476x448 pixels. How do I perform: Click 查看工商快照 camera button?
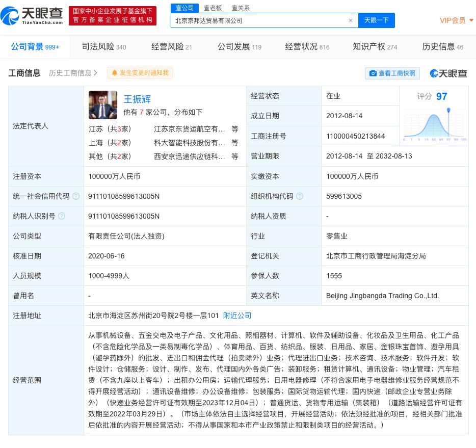(392, 73)
